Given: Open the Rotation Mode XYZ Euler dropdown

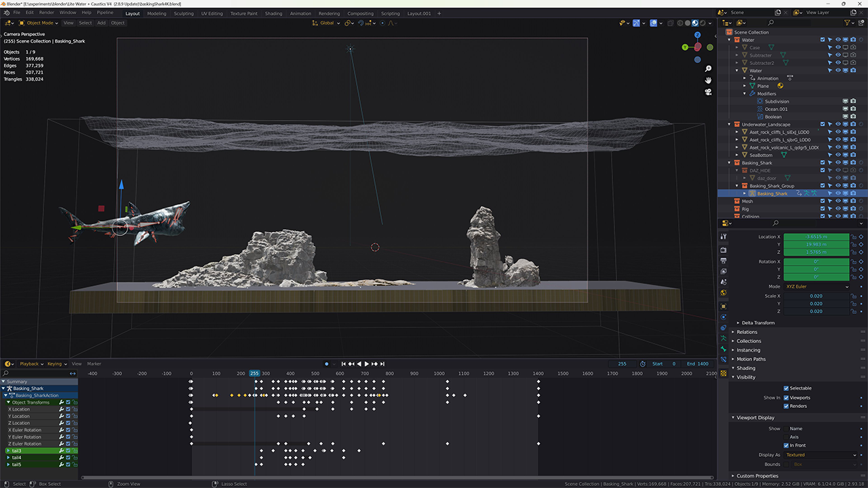Looking at the screenshot, I should tap(816, 287).
